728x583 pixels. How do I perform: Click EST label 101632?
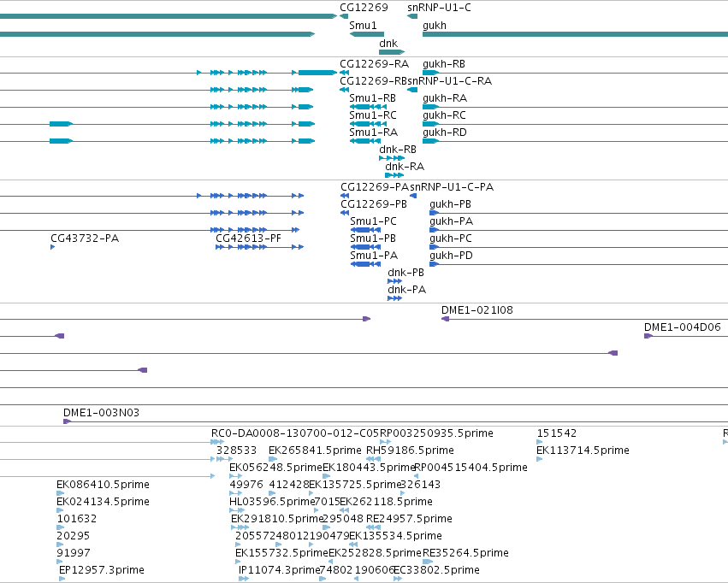(77, 519)
